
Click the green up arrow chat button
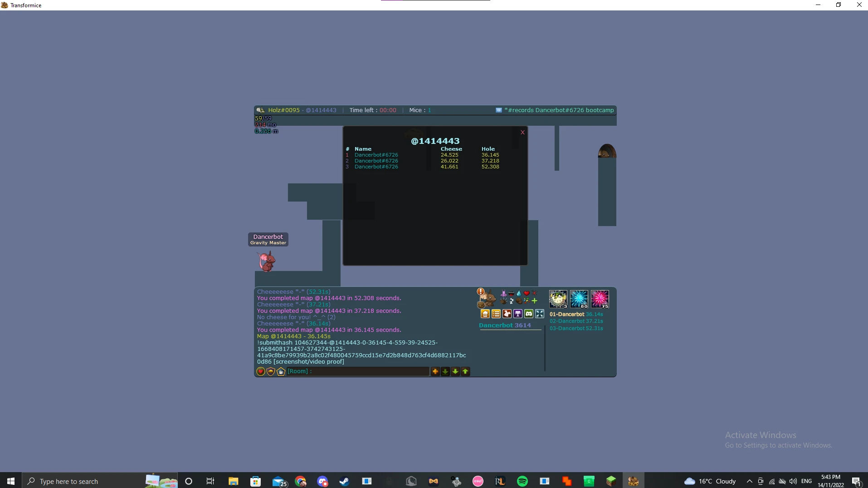465,371
